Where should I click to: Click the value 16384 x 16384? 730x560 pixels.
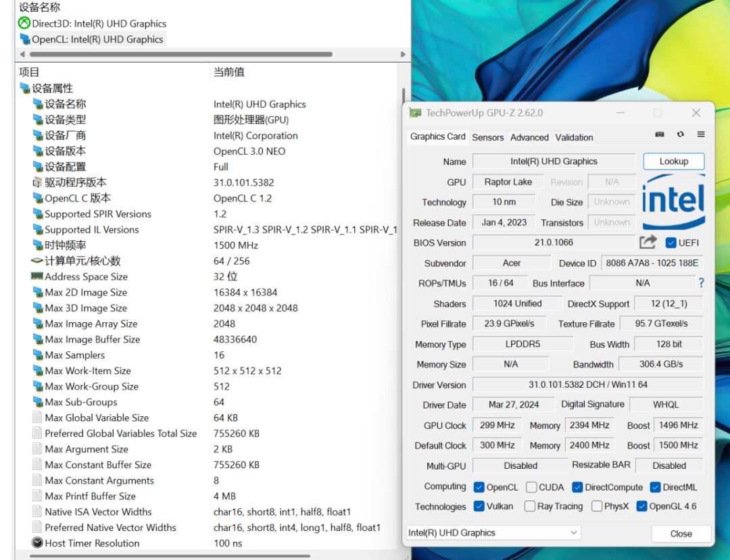click(245, 292)
